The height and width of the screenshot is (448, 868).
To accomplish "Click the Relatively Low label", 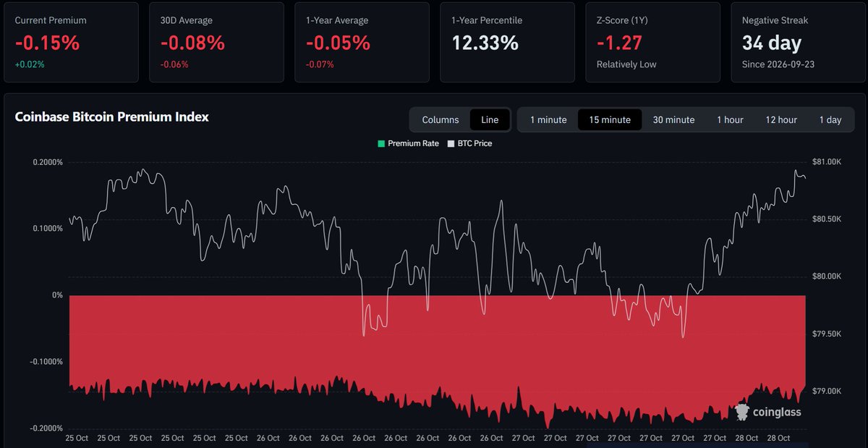I will point(626,64).
